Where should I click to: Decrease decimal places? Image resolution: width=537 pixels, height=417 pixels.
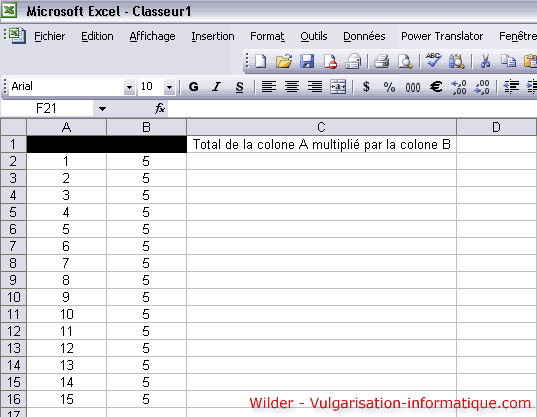click(482, 87)
